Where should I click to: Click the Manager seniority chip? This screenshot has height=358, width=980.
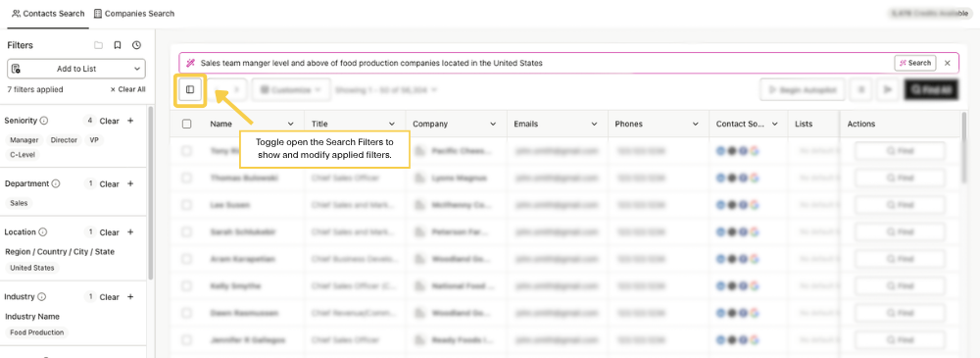[x=24, y=140]
